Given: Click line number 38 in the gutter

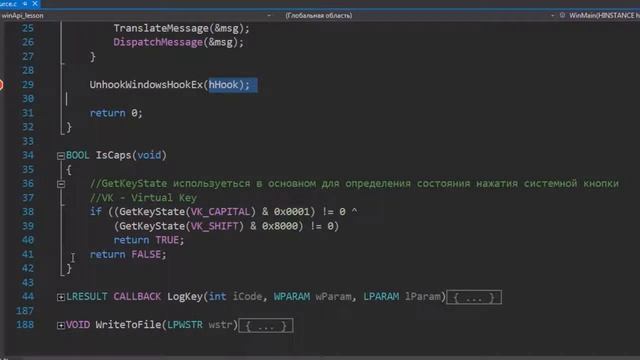Looking at the screenshot, I should tap(27, 211).
